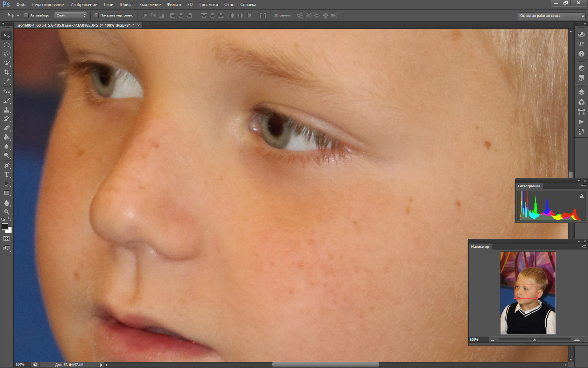The image size is (588, 368).
Task: Select the Paint Bucket tool
Action: [x=7, y=137]
